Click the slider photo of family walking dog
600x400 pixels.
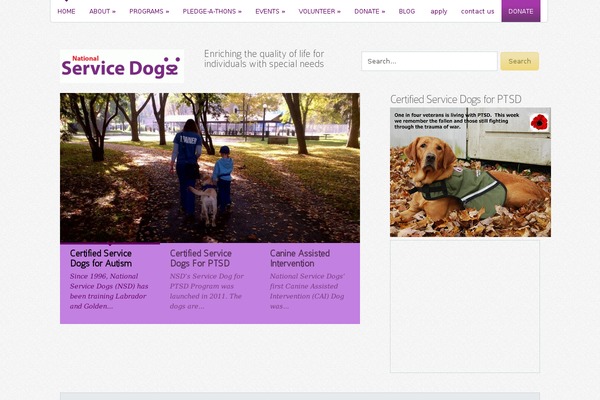pos(209,167)
